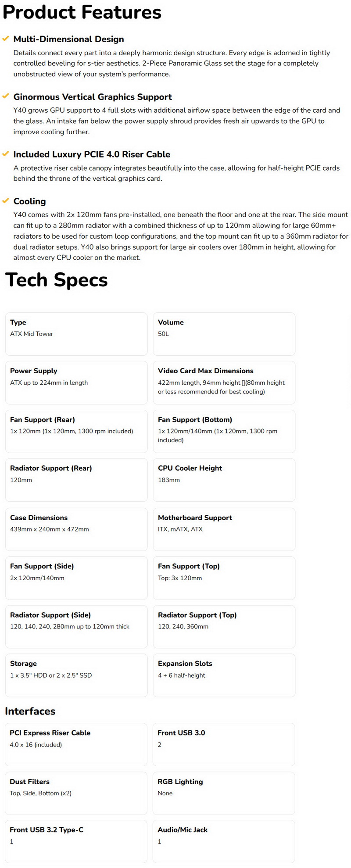The height and width of the screenshot is (868, 351).
Task: Click the checkmark beside Ginormous Vertical Graphics Support
Action: click(x=6, y=96)
